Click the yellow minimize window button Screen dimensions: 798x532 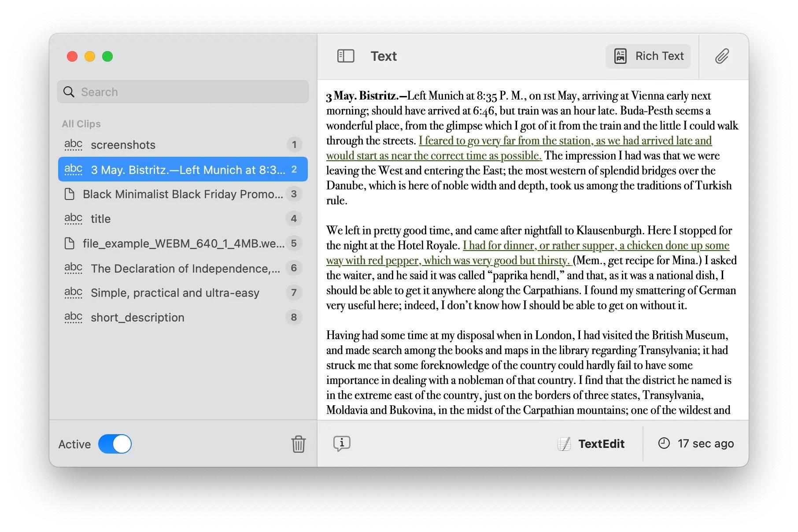pyautogui.click(x=90, y=56)
